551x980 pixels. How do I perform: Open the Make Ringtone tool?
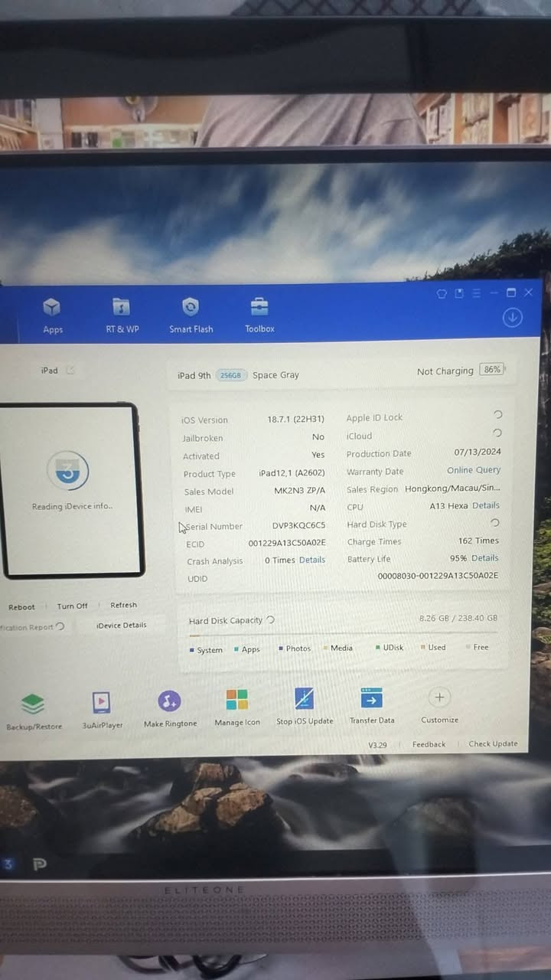[x=169, y=701]
